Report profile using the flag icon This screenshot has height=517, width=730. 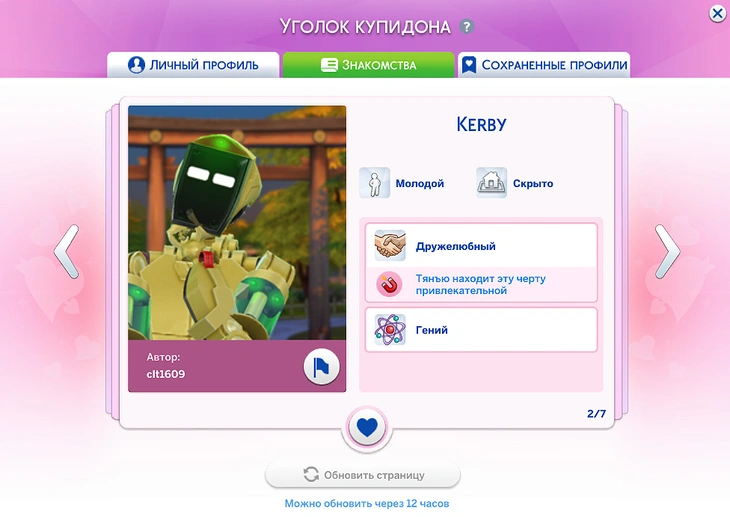321,367
